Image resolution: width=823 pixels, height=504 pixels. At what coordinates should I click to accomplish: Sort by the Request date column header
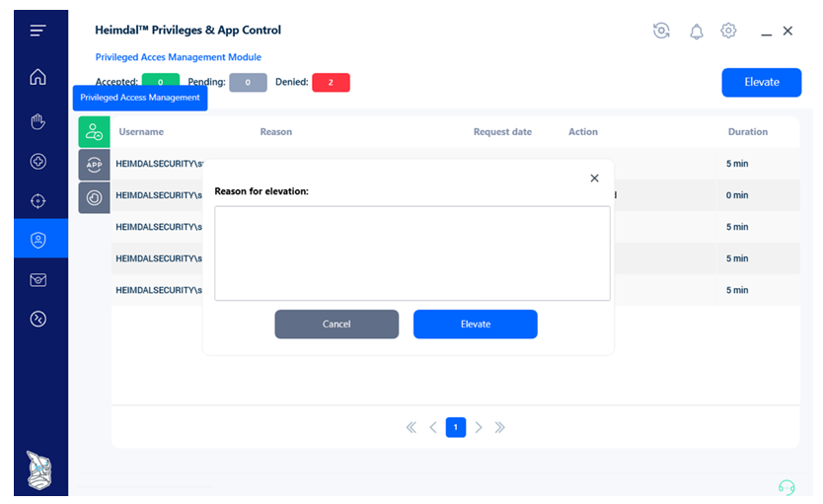502,131
